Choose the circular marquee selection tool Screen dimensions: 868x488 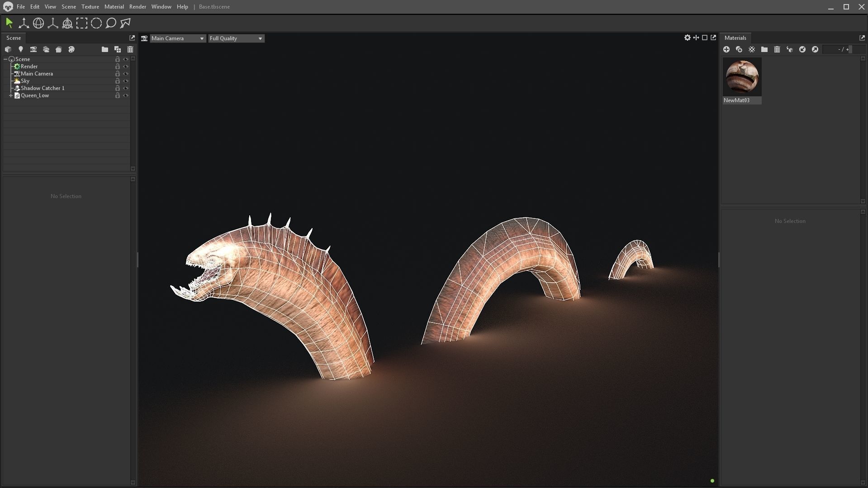pos(96,23)
